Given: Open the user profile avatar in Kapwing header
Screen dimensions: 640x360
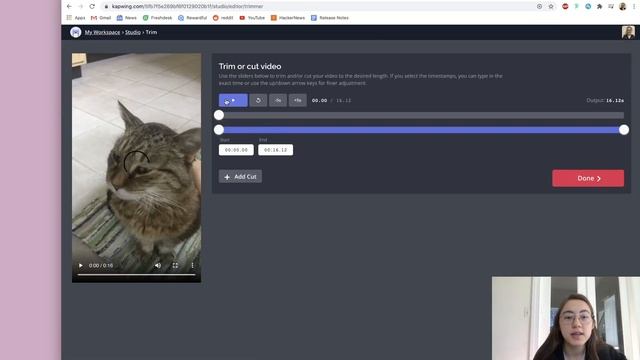Looking at the screenshot, I should click(628, 32).
